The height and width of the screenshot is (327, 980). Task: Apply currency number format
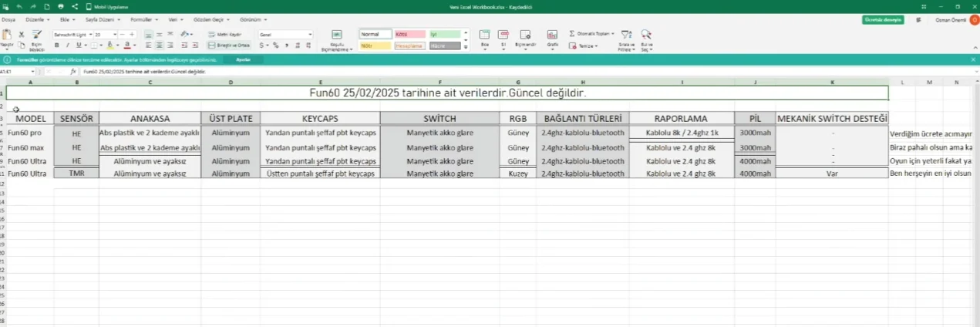(x=261, y=46)
